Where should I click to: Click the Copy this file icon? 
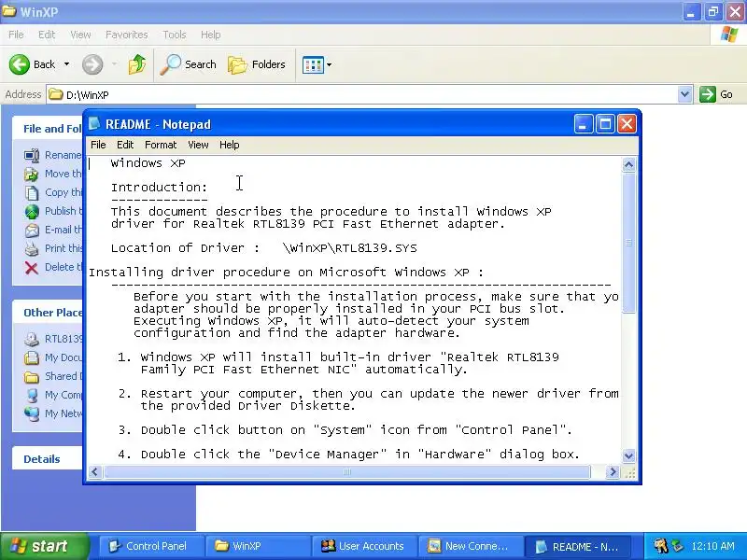(x=32, y=192)
